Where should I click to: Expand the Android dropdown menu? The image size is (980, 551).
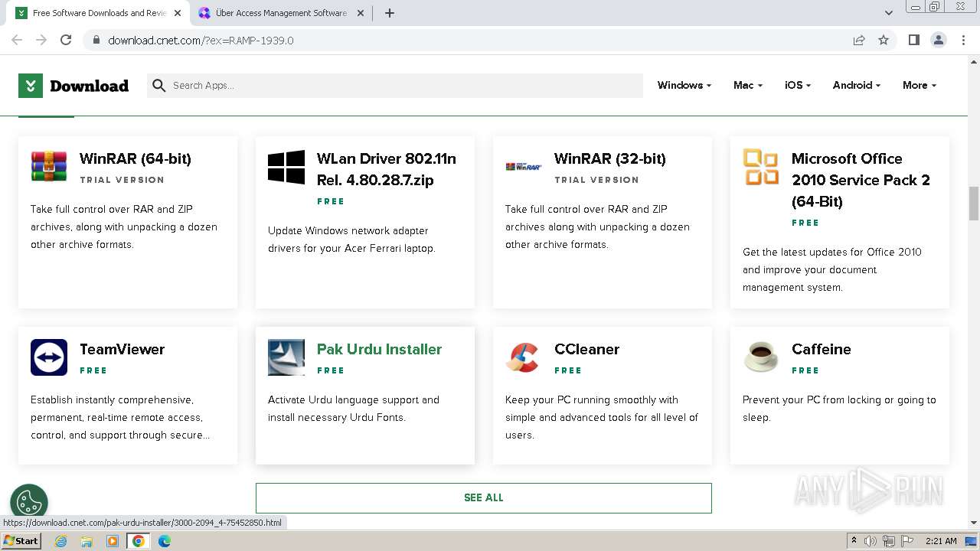(x=857, y=86)
